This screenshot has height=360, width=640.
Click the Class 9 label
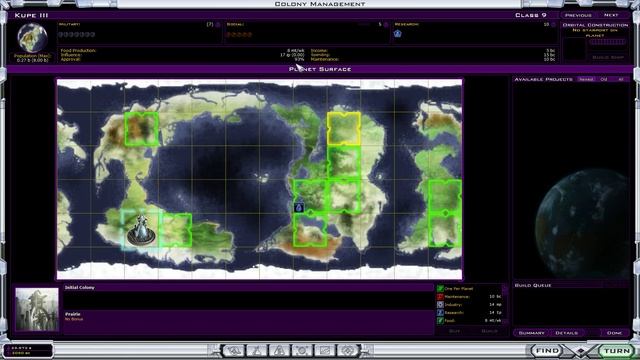click(x=531, y=15)
